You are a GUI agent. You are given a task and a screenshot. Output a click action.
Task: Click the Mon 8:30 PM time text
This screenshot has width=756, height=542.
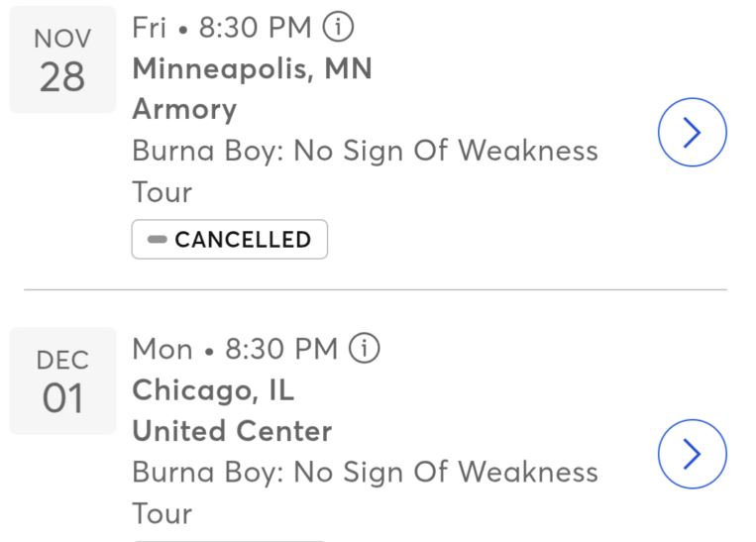(236, 349)
